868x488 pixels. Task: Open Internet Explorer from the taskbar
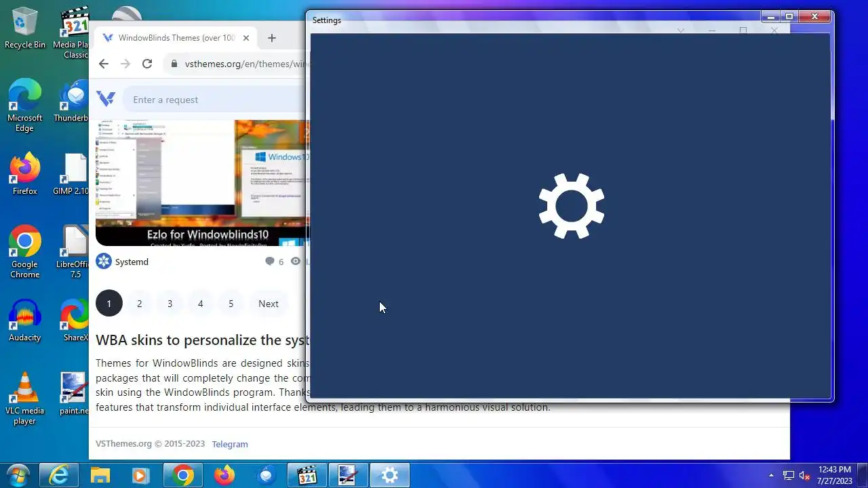[59, 476]
